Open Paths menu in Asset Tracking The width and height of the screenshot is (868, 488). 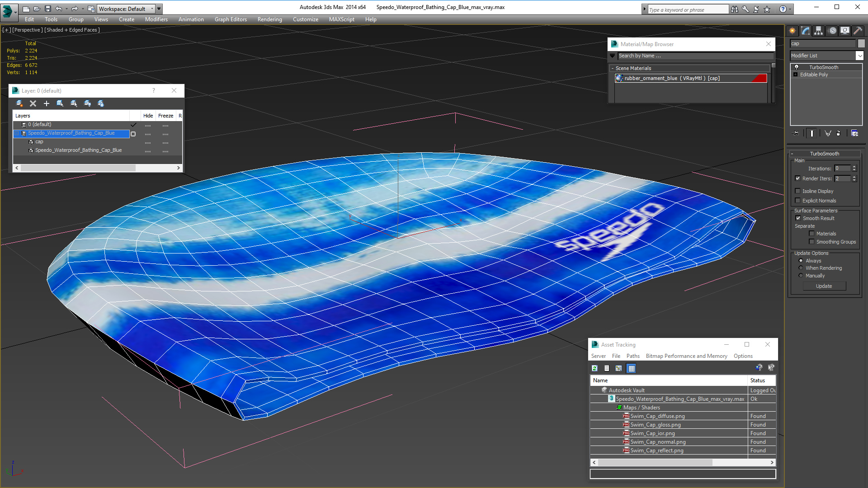tap(633, 356)
